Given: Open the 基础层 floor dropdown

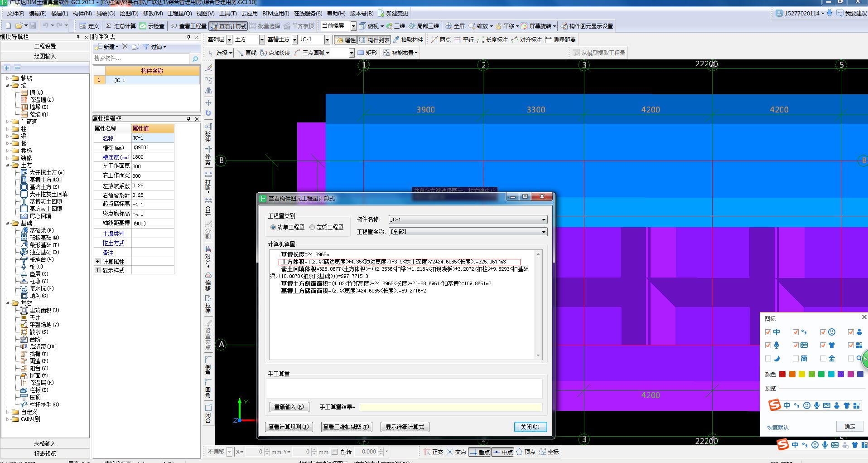Looking at the screenshot, I should click(229, 39).
